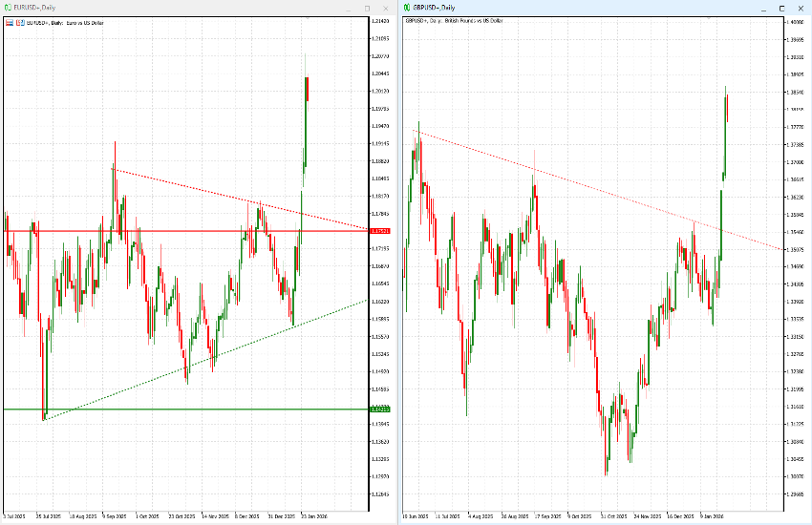Minimize the EURUSD Daily chart window
The image size is (812, 525).
point(347,8)
